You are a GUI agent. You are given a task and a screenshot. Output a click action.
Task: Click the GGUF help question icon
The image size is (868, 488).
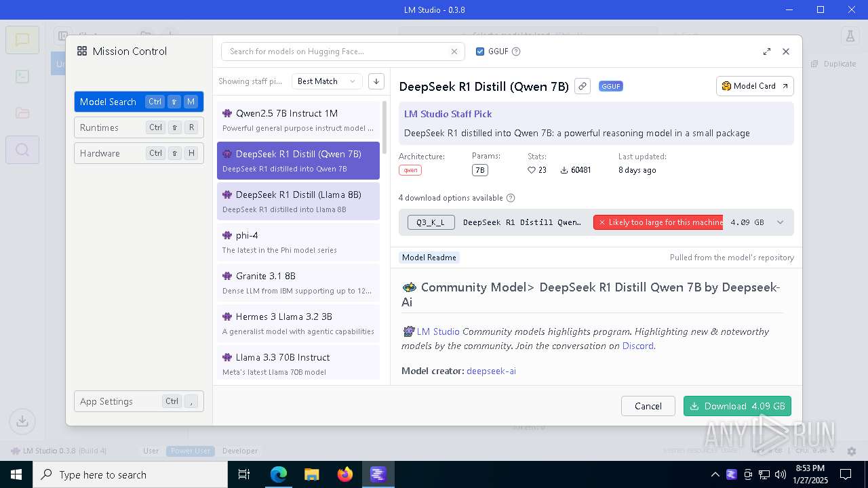tap(516, 52)
